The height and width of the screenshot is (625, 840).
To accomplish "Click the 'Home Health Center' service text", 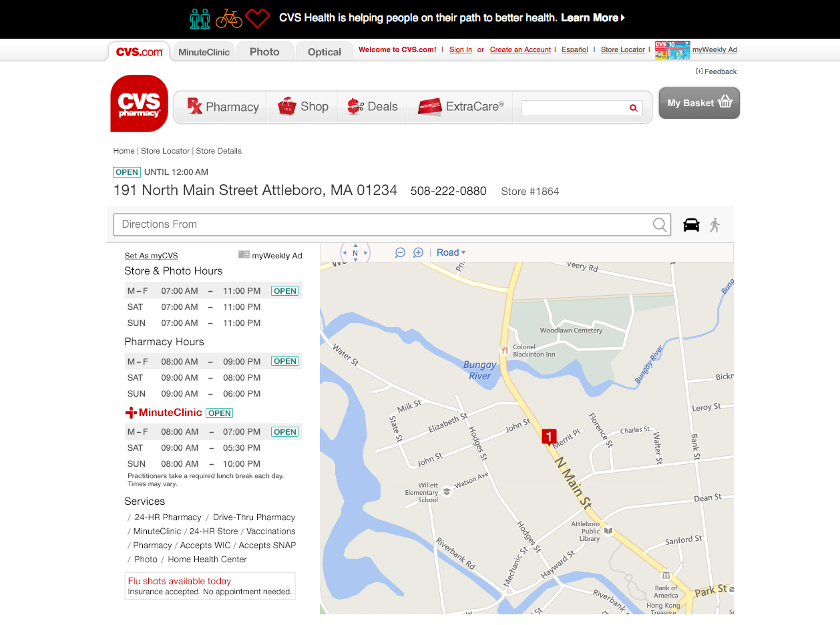I will point(208,560).
